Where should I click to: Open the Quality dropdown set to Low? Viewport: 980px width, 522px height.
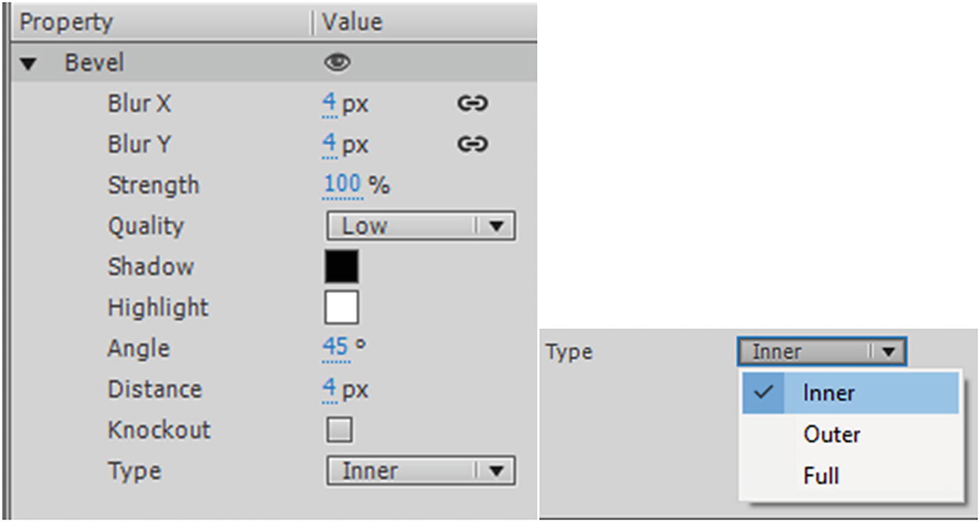(x=420, y=226)
